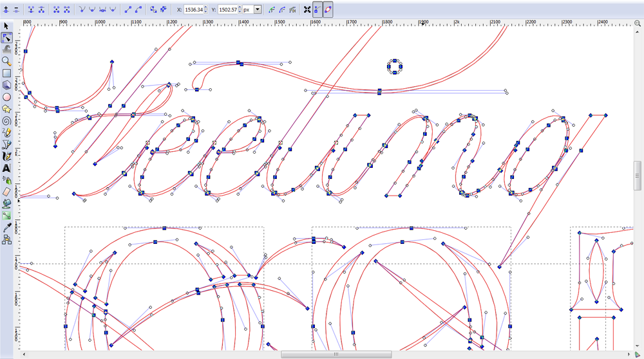Select the Star polygon tool

6,108
